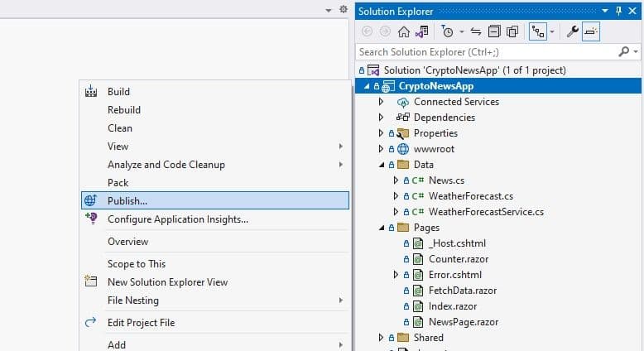Click the Show All Files icon

(x=512, y=31)
